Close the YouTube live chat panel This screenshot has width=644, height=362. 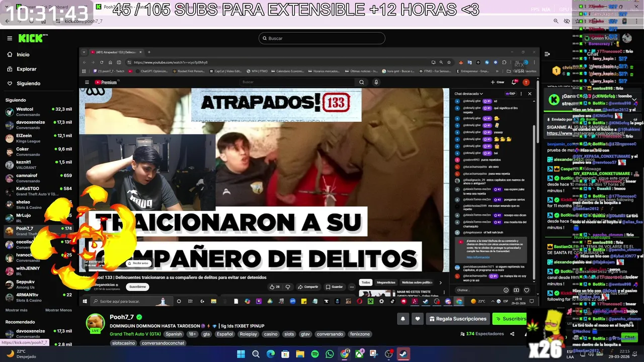(x=529, y=94)
